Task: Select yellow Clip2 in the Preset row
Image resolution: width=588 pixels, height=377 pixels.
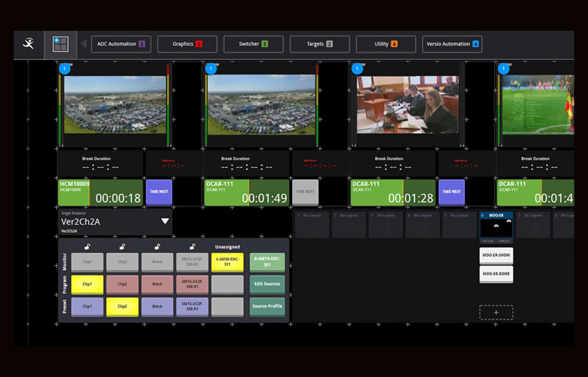Action: [x=122, y=307]
